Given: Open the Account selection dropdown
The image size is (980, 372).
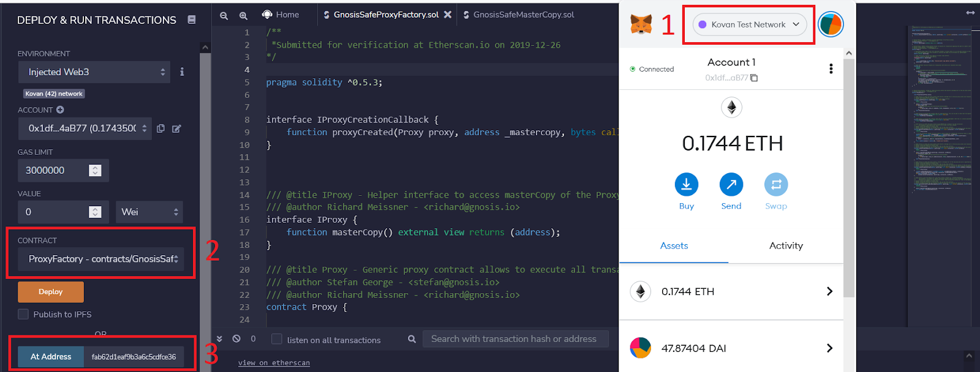Looking at the screenshot, I should (85, 128).
